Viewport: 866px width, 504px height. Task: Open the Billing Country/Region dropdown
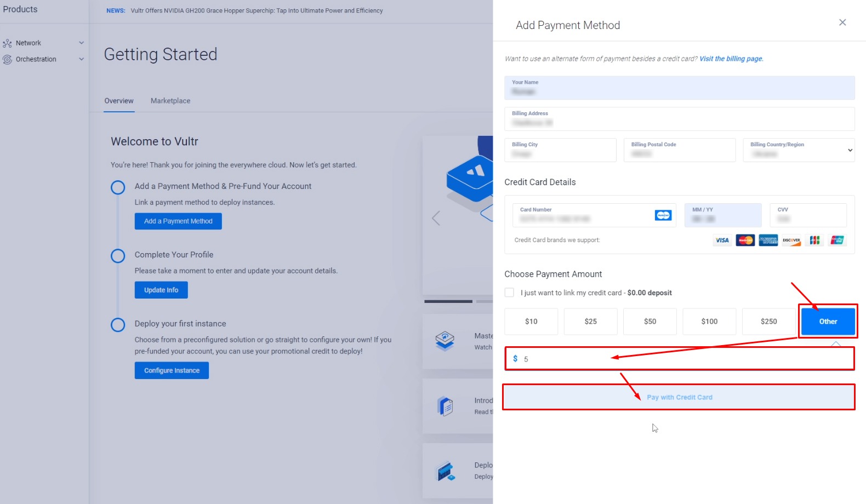(x=799, y=150)
